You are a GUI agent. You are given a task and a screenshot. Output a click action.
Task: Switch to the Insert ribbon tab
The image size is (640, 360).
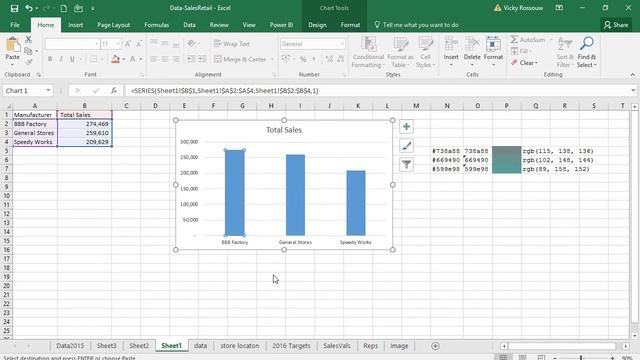(x=76, y=25)
